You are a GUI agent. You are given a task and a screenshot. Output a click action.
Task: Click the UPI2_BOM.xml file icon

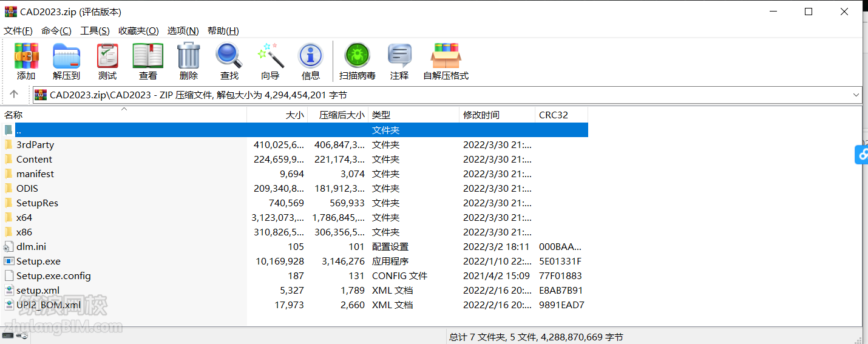[8, 305]
